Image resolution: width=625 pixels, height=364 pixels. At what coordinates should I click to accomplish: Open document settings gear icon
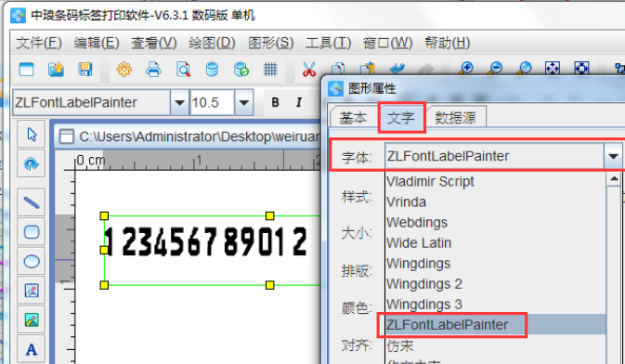click(x=124, y=70)
